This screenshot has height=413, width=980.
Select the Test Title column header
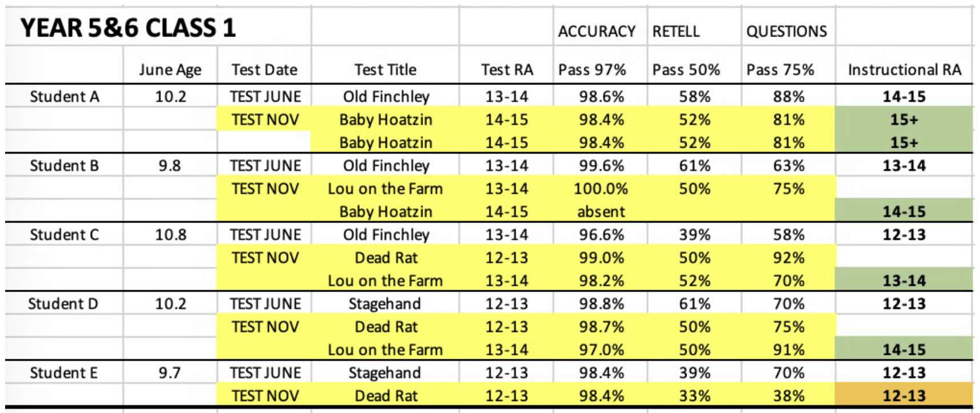[x=385, y=70]
